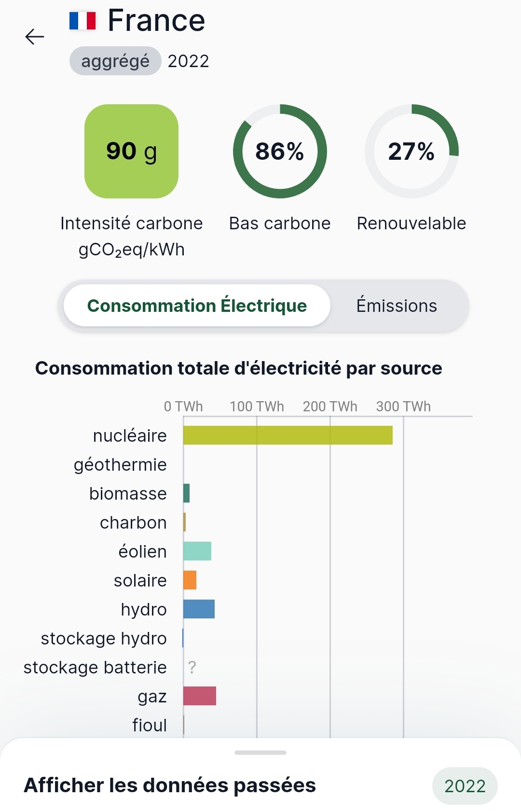Select the éolien teal bar
521x812 pixels.
click(x=197, y=551)
